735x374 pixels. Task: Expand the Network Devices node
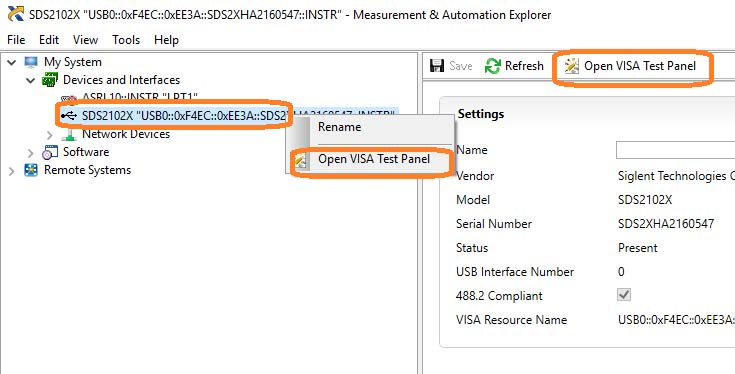[50, 135]
